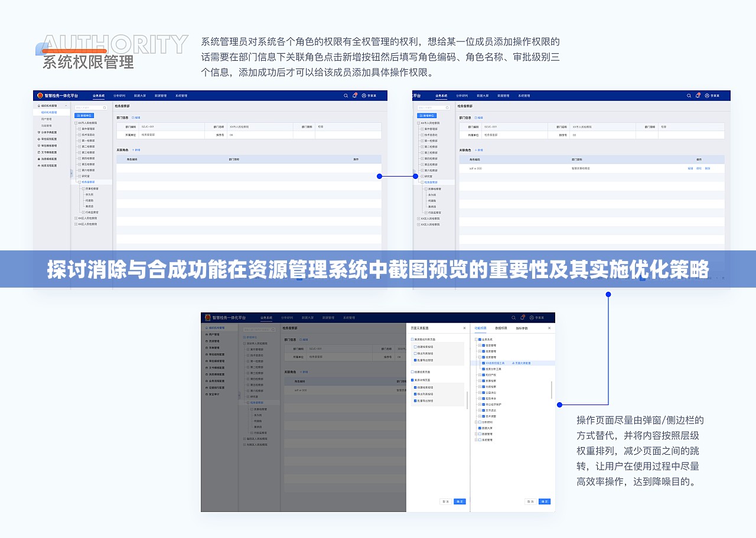Image resolution: width=756 pixels, height=538 pixels.
Task: Select the 公共字典配置 sidebar icon
Action: tap(38, 132)
